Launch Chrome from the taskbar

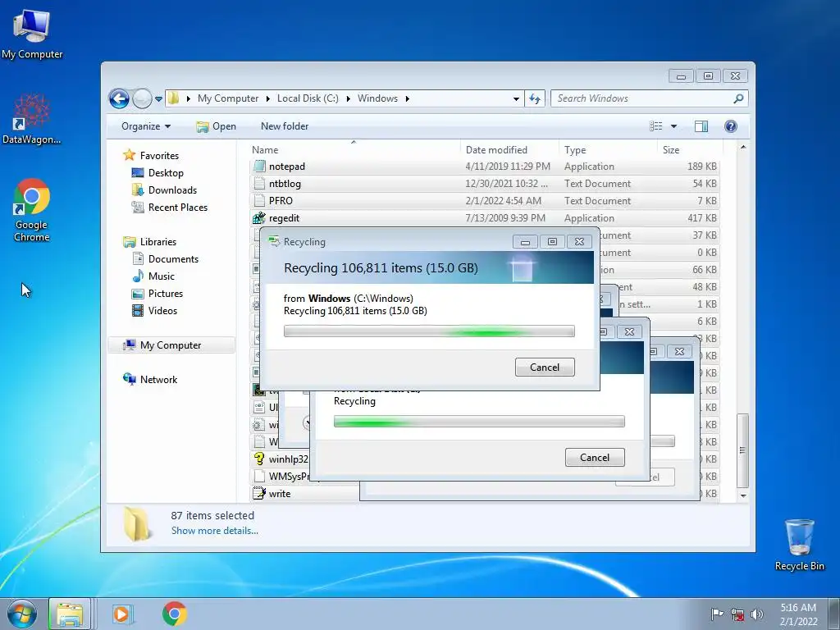[x=174, y=614]
